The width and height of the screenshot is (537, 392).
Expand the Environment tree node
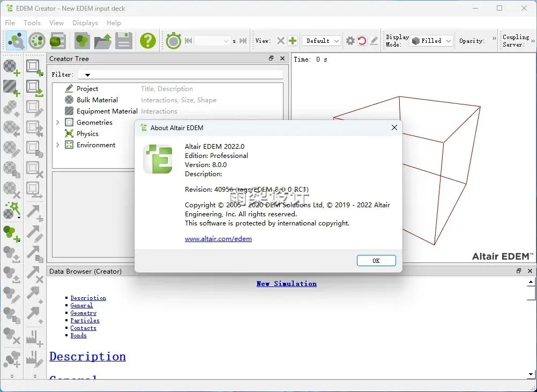click(x=57, y=145)
